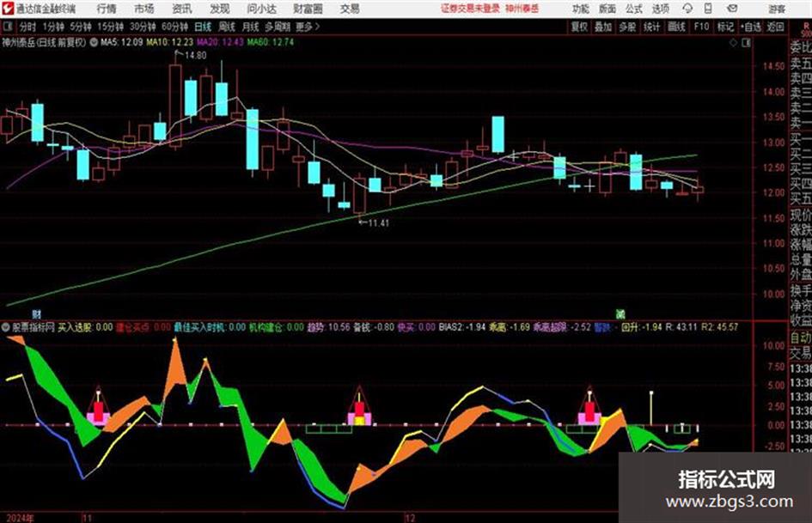Screen dimensions: 812x523
Task: Open 多周期 multi-period view
Action: point(278,27)
